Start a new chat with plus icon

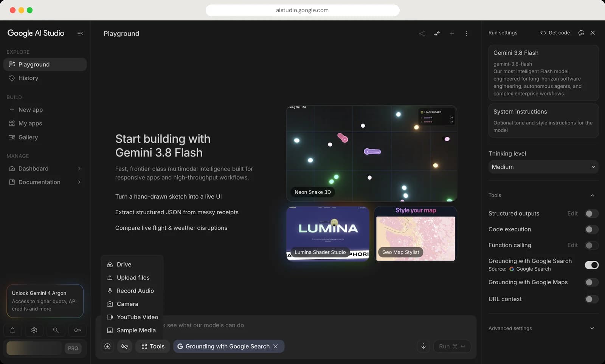(452, 34)
